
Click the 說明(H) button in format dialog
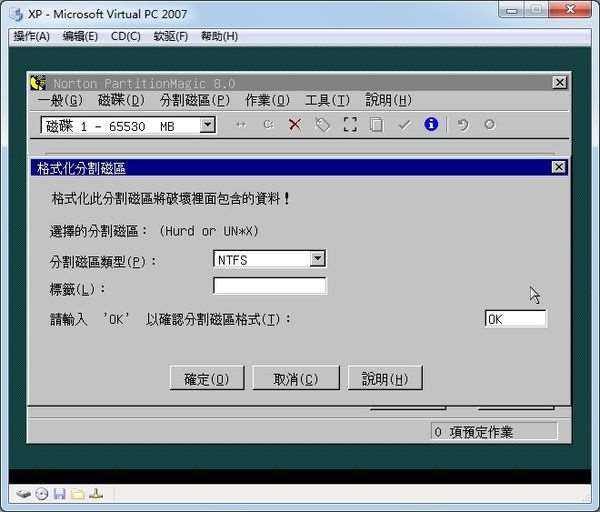[385, 378]
